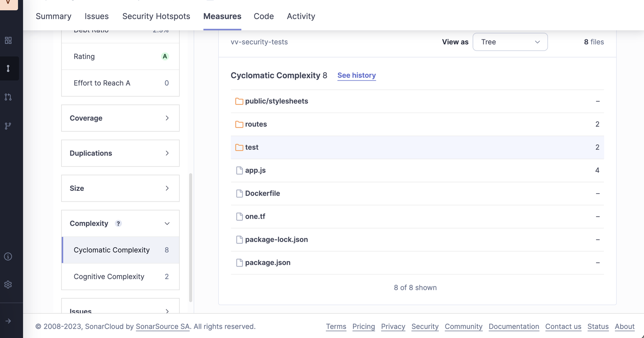Open the app.js file
Screen dimensions: 644x338
[255, 170]
